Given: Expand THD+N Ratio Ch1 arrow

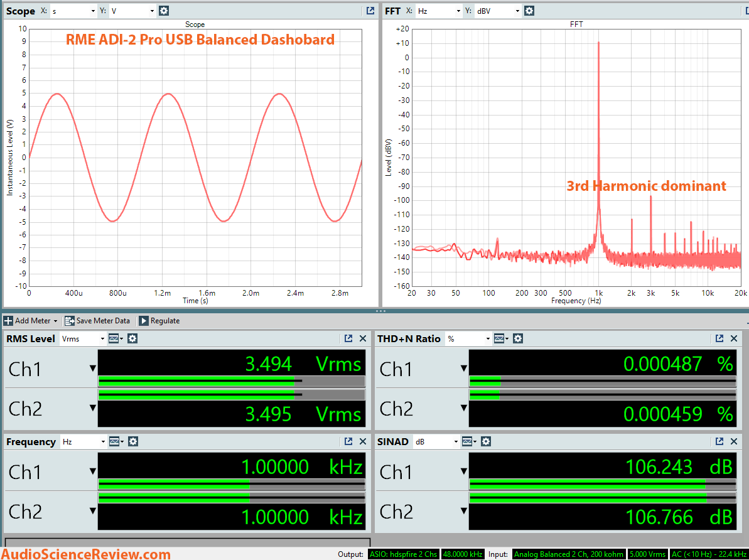Looking at the screenshot, I should pos(464,369).
